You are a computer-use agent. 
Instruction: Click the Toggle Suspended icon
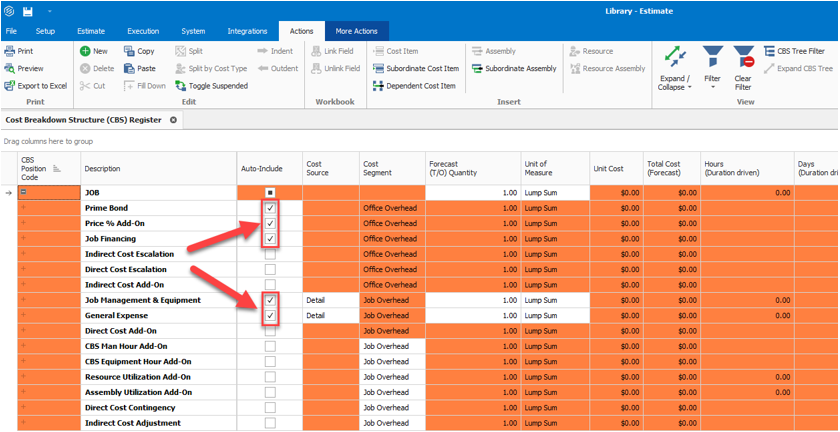(180, 86)
